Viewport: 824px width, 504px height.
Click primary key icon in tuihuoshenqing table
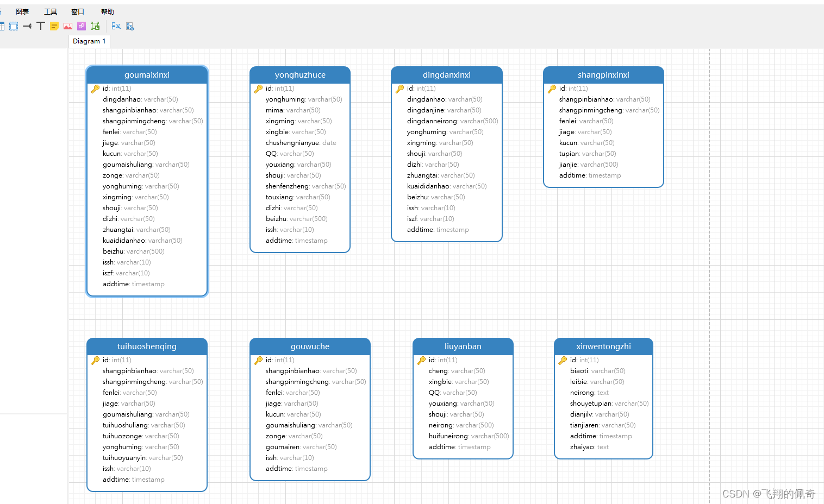(x=95, y=360)
